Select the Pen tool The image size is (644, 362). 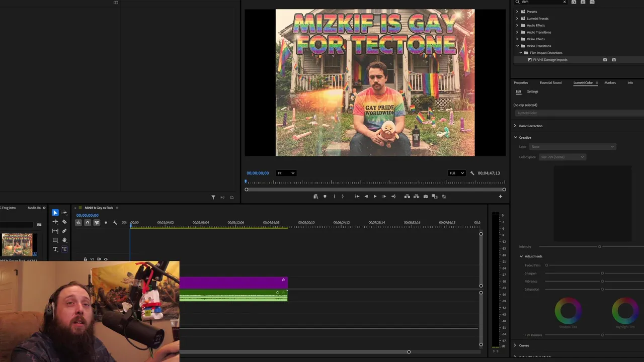[x=64, y=231]
